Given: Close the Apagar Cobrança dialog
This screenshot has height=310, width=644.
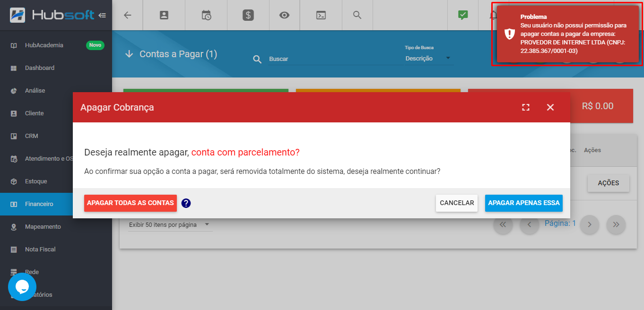Looking at the screenshot, I should click(550, 107).
